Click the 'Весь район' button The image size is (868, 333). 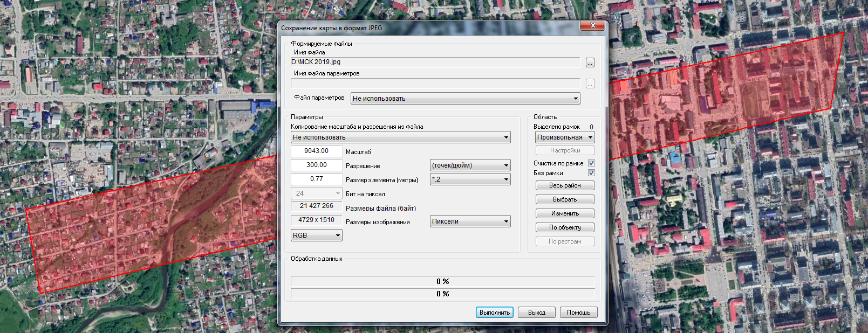point(565,185)
